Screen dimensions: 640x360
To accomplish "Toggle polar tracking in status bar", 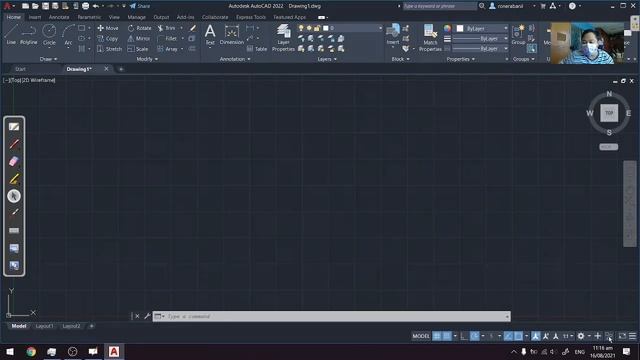I will [474, 336].
